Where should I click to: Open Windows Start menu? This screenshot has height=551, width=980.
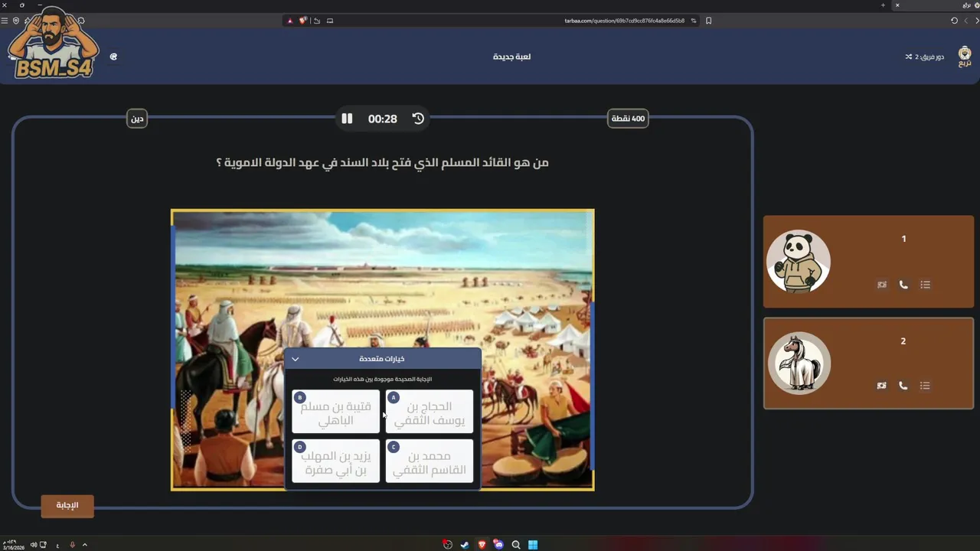pyautogui.click(x=533, y=545)
